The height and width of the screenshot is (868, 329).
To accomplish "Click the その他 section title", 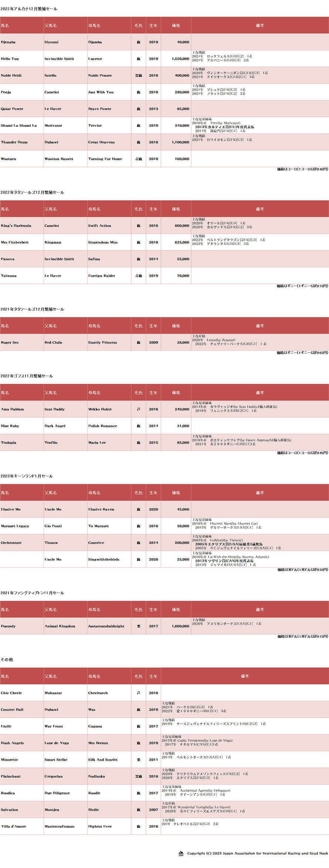I will tap(7, 660).
